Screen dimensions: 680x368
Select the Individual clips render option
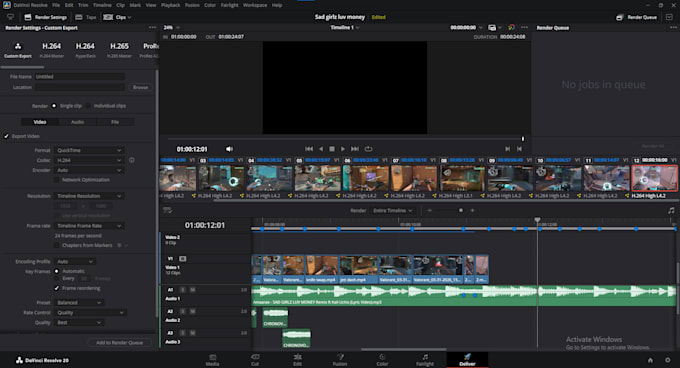coord(88,105)
